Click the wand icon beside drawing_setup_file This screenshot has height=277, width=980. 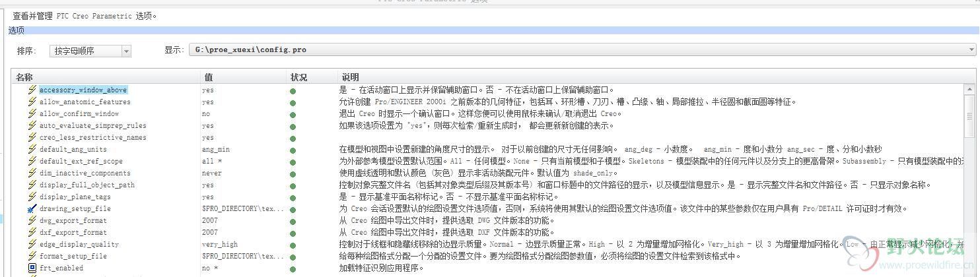32,208
